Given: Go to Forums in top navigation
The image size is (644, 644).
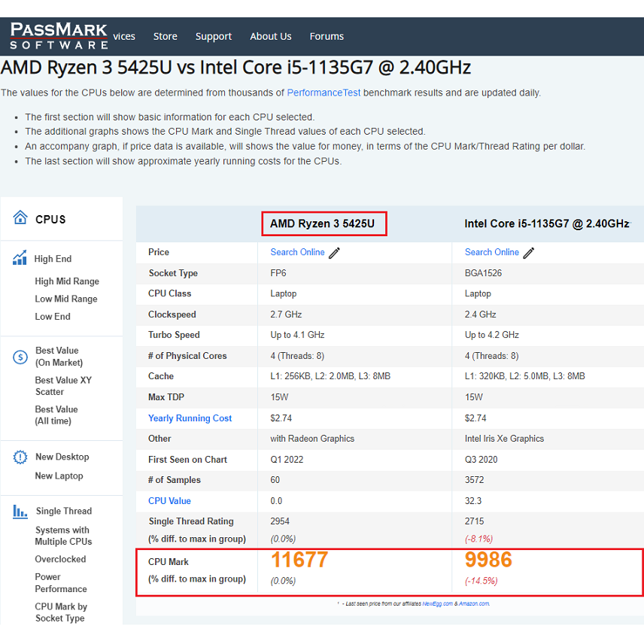Looking at the screenshot, I should [327, 36].
